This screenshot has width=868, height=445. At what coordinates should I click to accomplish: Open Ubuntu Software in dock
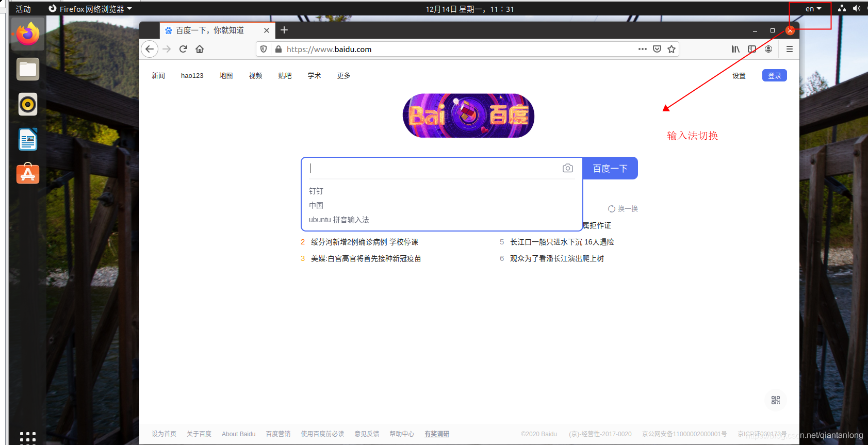pos(28,174)
